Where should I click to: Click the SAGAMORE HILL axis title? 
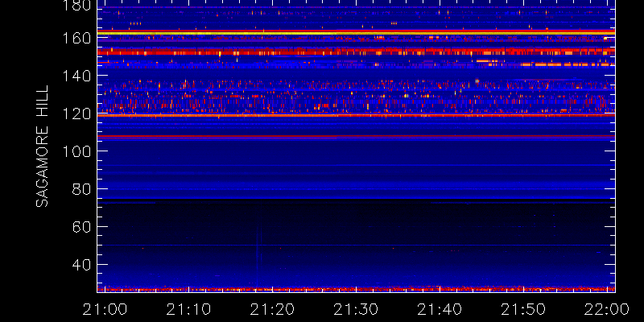pyautogui.click(x=43, y=147)
